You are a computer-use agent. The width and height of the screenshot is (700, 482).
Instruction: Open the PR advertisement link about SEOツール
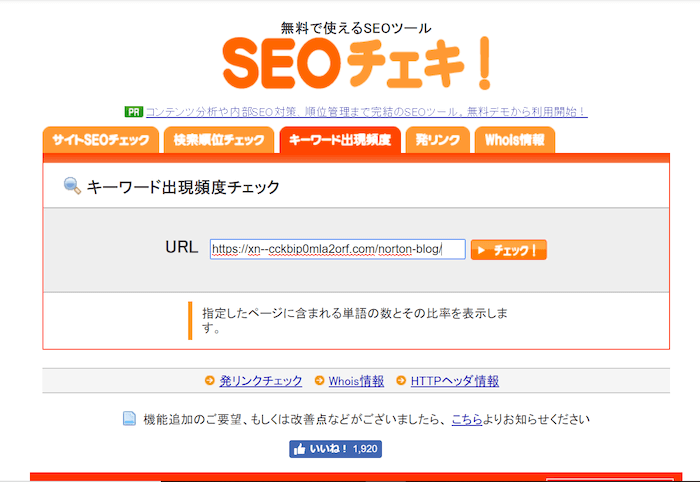(367, 112)
